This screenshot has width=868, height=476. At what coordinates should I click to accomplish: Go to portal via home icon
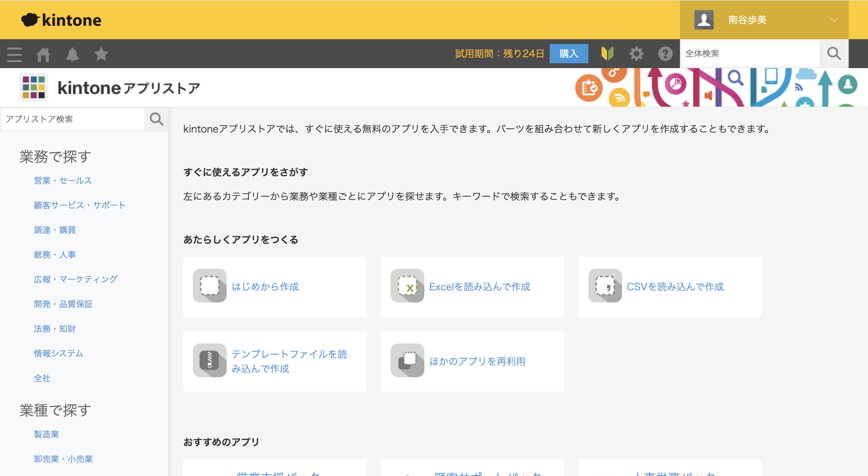coord(43,54)
